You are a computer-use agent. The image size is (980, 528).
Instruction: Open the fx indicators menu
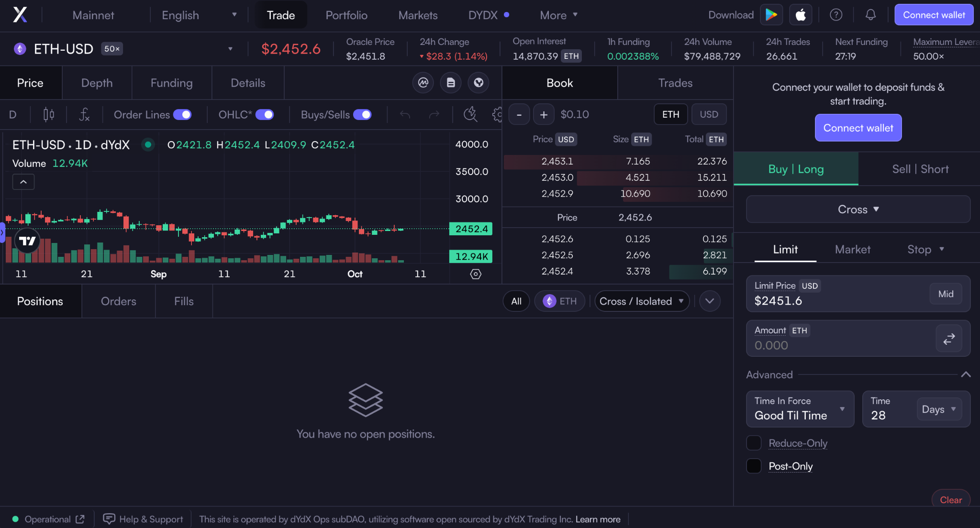point(84,115)
